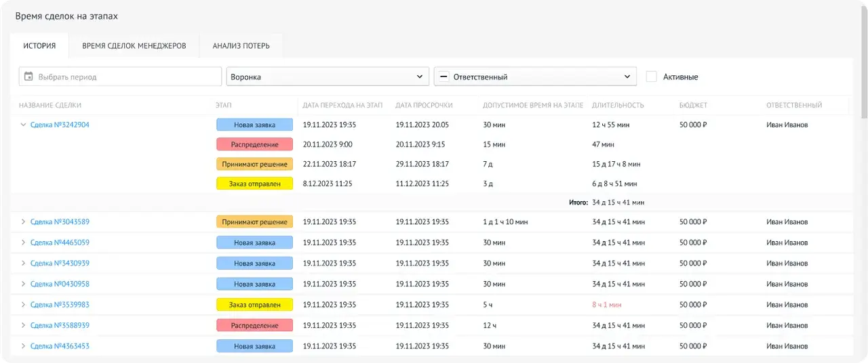Expand the Сделка №3588939 row
Image resolution: width=868 pixels, height=363 pixels.
coord(22,325)
